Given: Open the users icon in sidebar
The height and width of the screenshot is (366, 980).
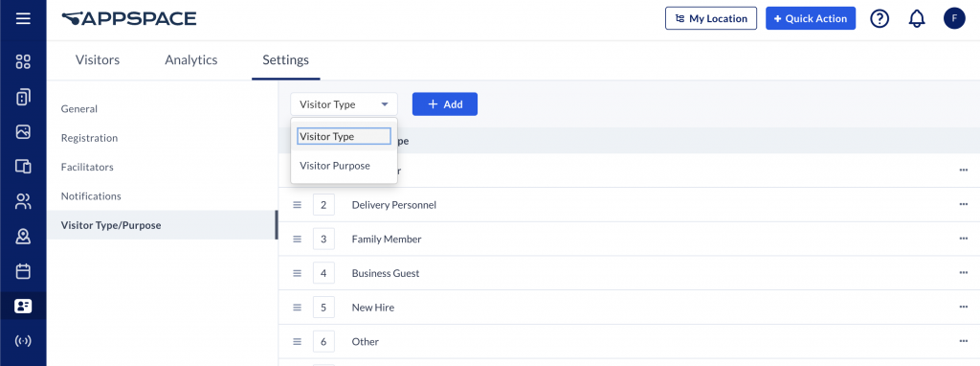Looking at the screenshot, I should tap(23, 201).
